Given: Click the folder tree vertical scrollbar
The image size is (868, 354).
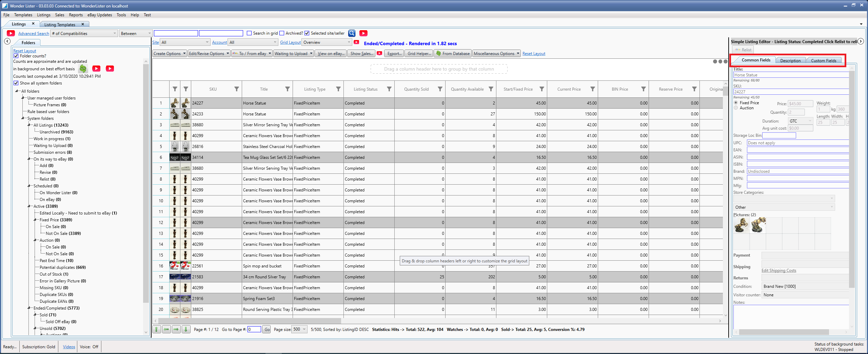Looking at the screenshot, I should 146,183.
